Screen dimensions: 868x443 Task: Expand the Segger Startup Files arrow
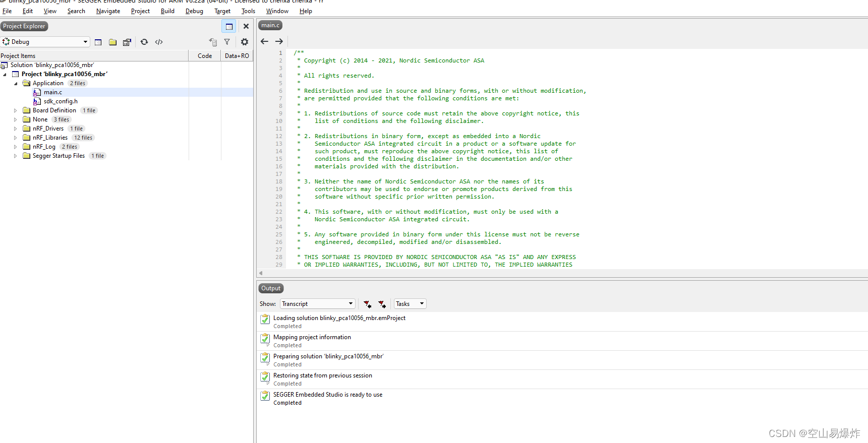(x=16, y=156)
